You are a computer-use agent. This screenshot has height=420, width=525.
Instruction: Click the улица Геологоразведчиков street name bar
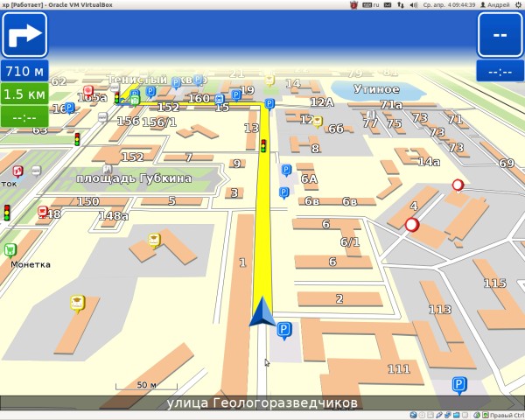tap(262, 403)
